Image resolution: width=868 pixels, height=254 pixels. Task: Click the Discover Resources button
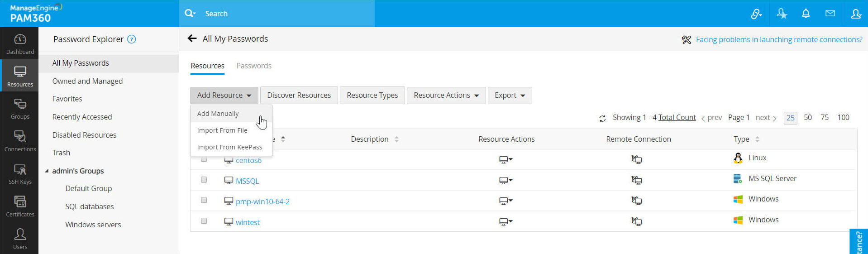pos(299,96)
